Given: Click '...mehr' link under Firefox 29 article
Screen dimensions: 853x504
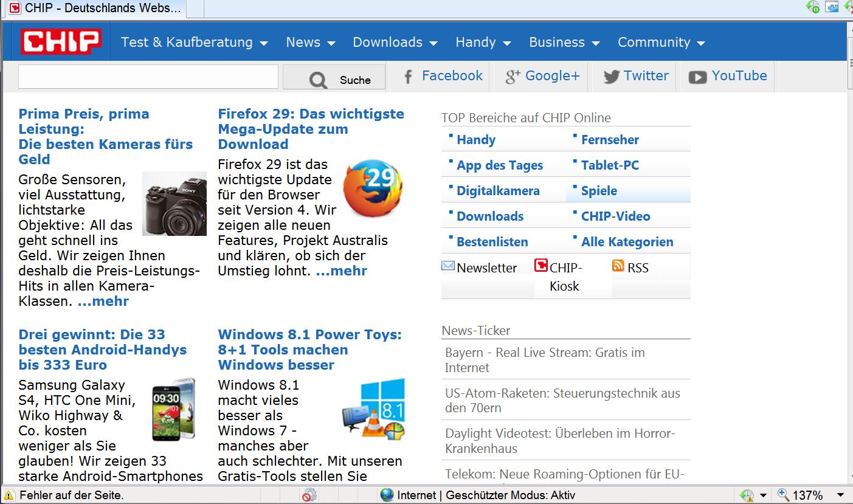Looking at the screenshot, I should tap(342, 271).
